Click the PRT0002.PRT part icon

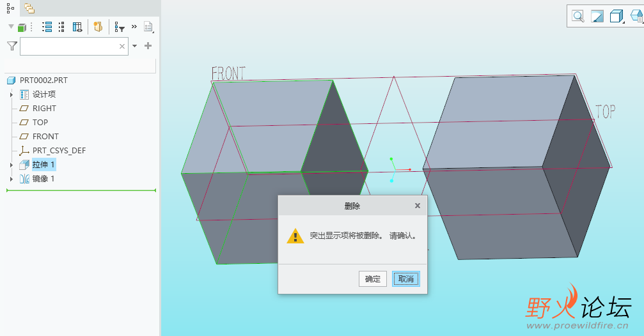click(x=12, y=80)
